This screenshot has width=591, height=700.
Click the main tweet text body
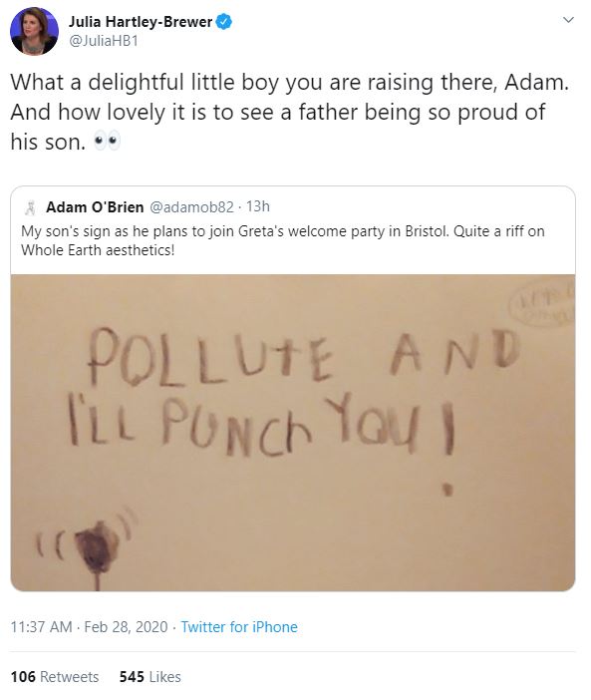[290, 112]
